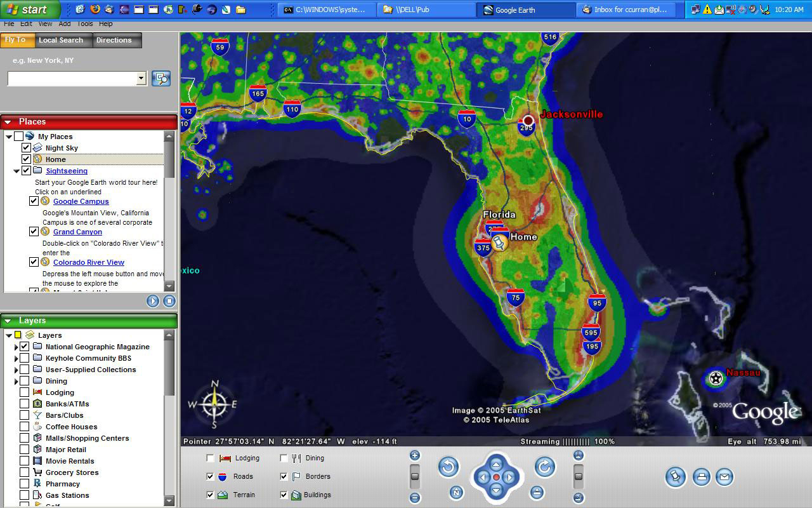Collapse the Sightseeing folder

point(16,171)
